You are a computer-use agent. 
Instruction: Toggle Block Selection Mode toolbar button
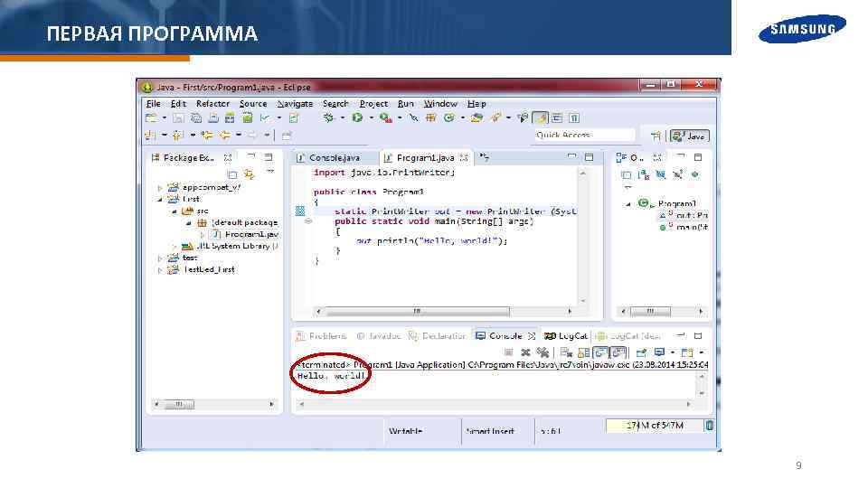coord(557,117)
